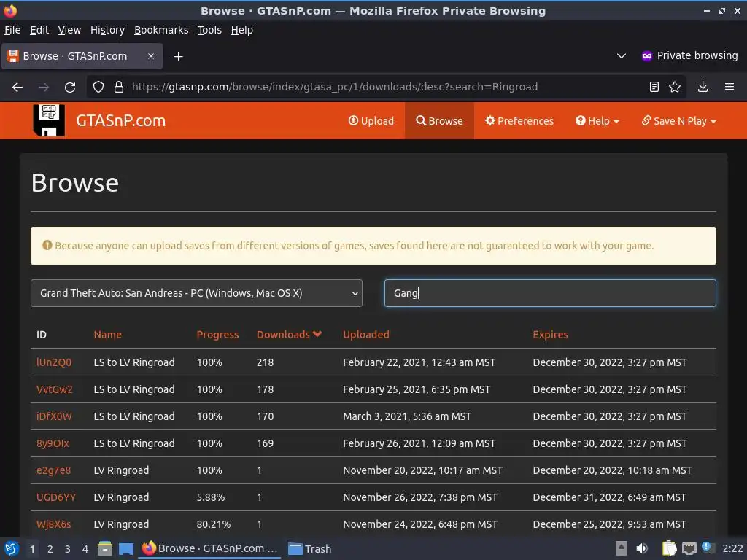Open Preferences from the site navbar
Viewport: 747px width, 560px height.
tap(519, 121)
